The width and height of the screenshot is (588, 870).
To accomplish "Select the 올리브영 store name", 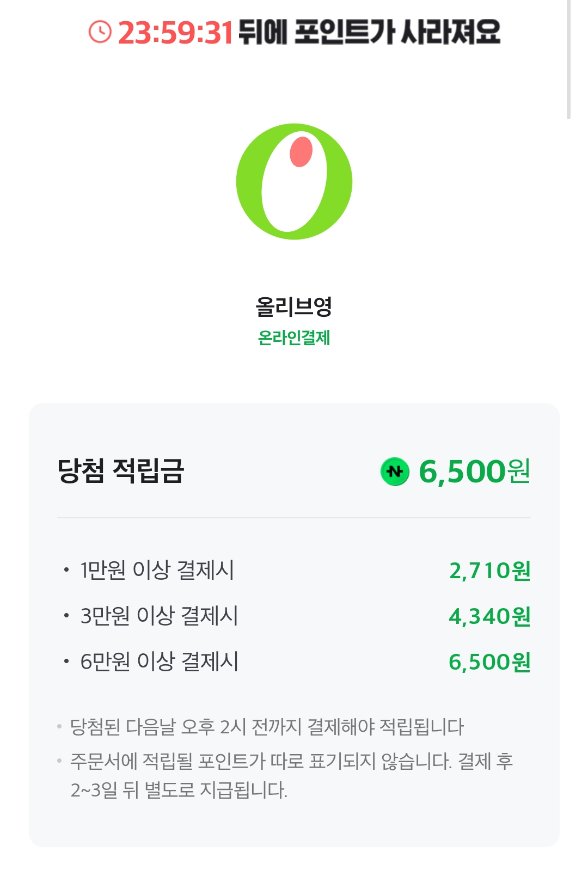I will coord(294,307).
